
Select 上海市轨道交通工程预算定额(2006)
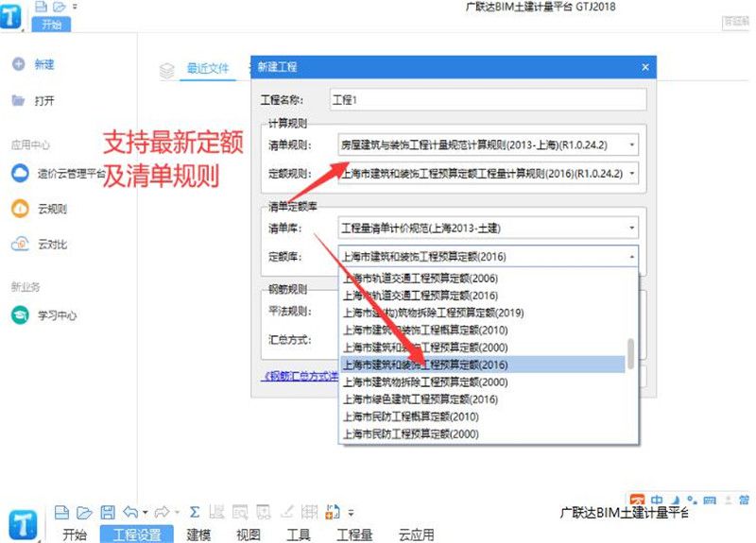pyautogui.click(x=483, y=278)
